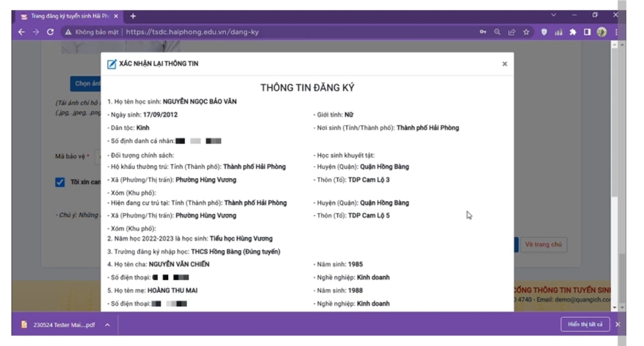Bookmark this page with star icon
The image size is (644, 346).
pos(526,32)
